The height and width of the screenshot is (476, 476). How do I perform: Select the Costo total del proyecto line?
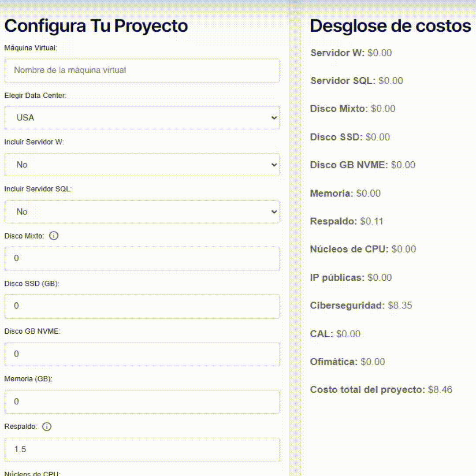tap(381, 390)
